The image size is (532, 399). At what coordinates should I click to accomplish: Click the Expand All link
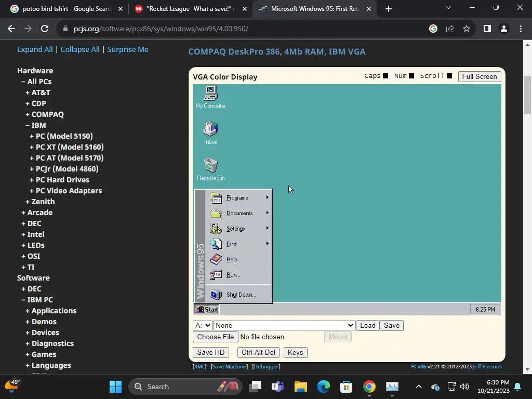(35, 49)
